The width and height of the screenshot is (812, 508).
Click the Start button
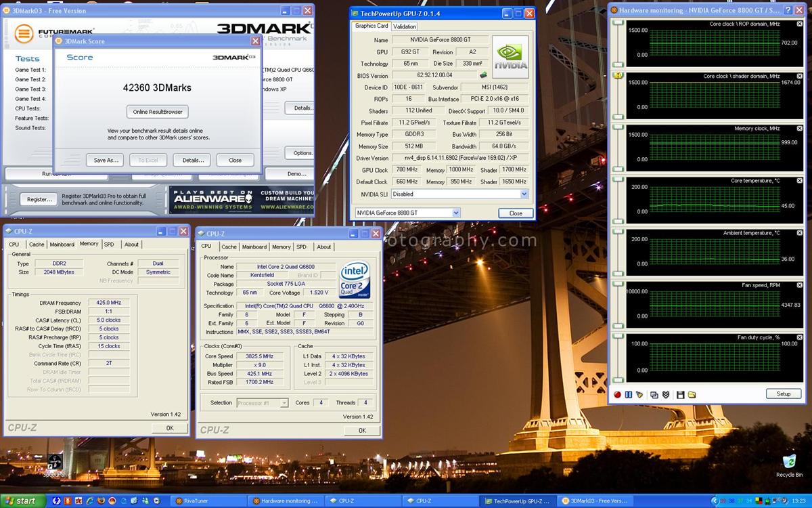click(22, 501)
